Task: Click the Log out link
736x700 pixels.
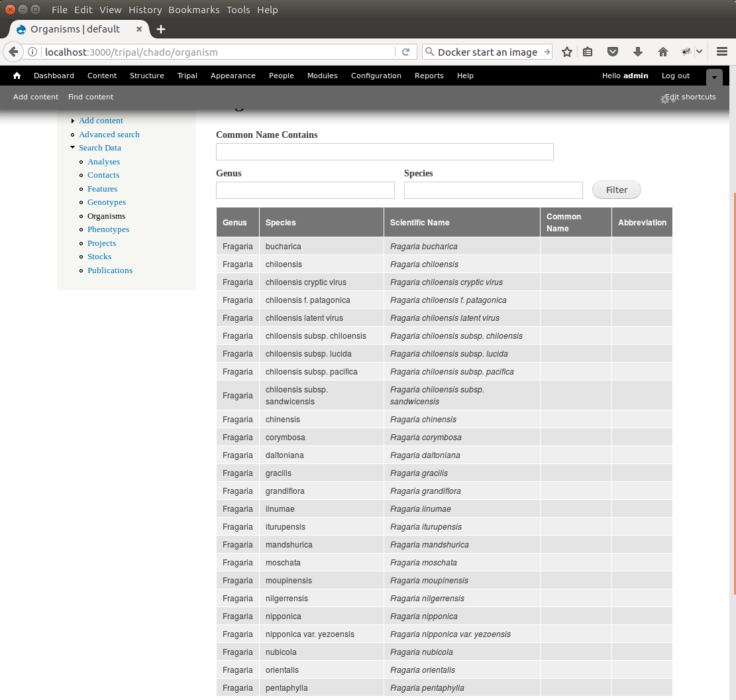Action: (675, 76)
